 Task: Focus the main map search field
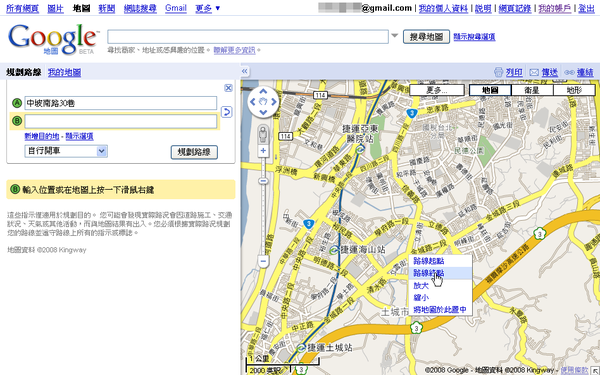tap(248, 37)
